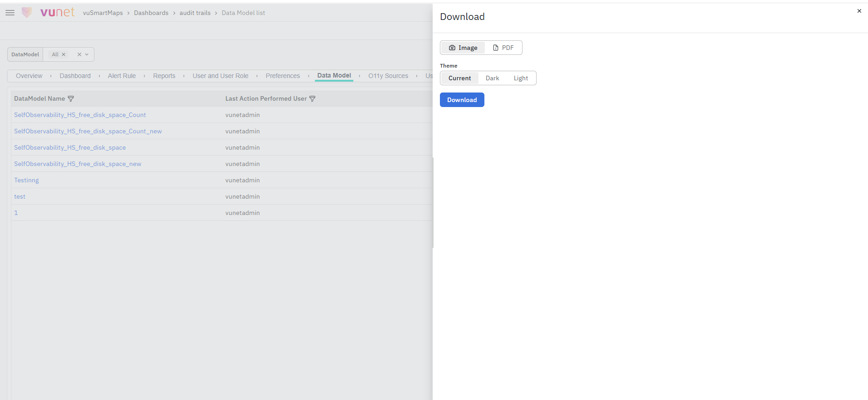Click the DataModel filter label

(x=25, y=54)
